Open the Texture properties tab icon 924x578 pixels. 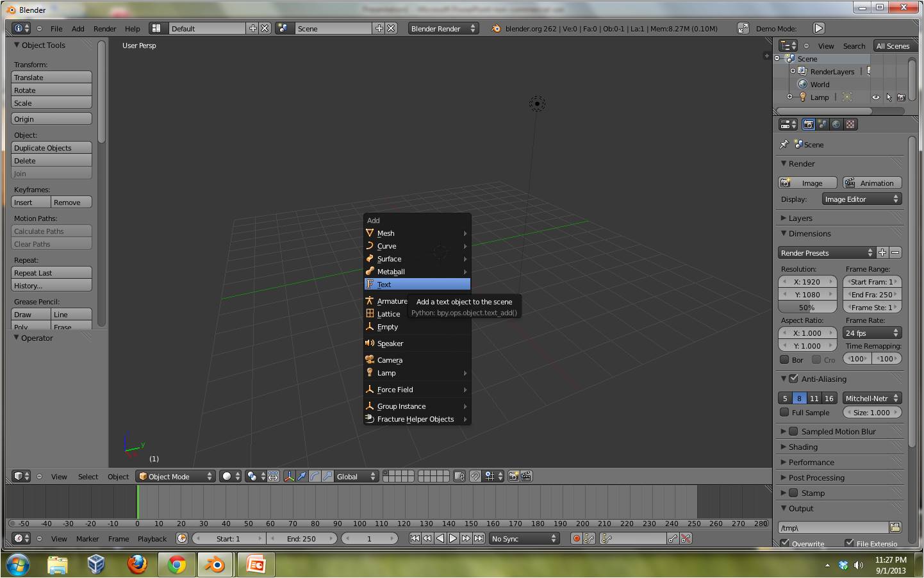tap(850, 124)
